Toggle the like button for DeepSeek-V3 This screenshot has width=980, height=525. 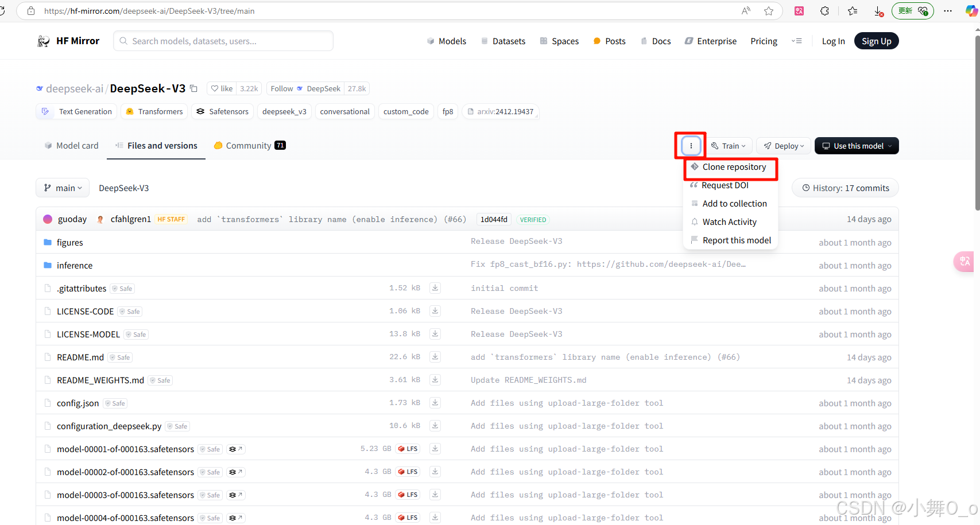[x=221, y=88]
